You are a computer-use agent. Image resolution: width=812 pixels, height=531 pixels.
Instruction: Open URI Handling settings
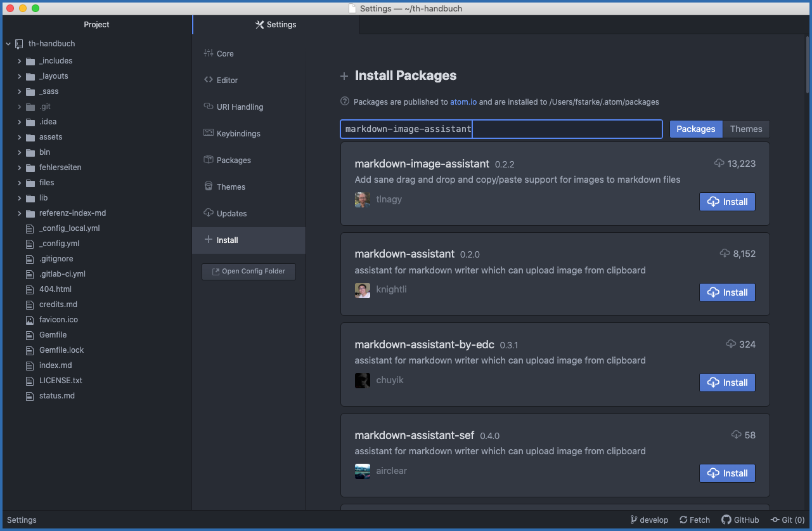coord(208,107)
